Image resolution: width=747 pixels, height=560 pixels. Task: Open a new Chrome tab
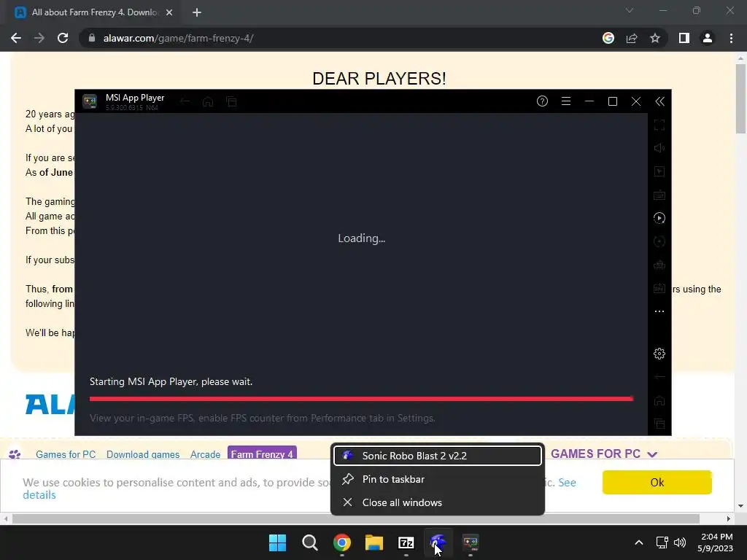pos(197,12)
